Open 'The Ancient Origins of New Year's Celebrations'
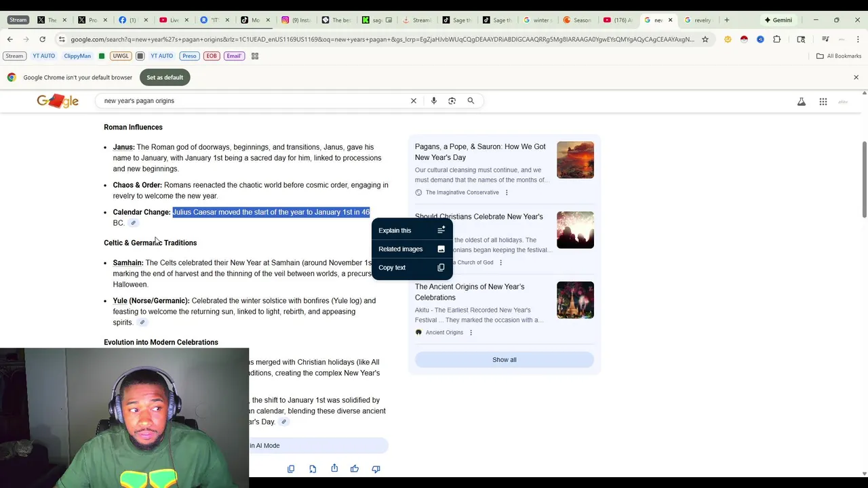The image size is (868, 488). pos(469,292)
